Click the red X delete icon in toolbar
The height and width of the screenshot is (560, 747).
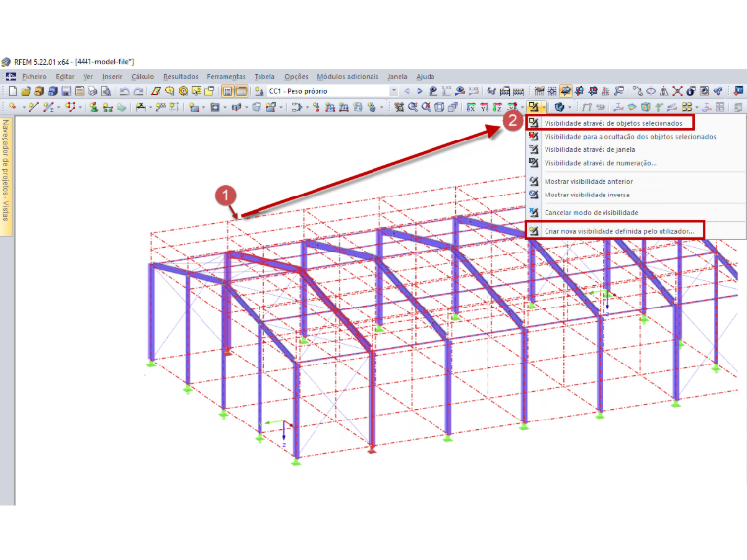(677, 91)
